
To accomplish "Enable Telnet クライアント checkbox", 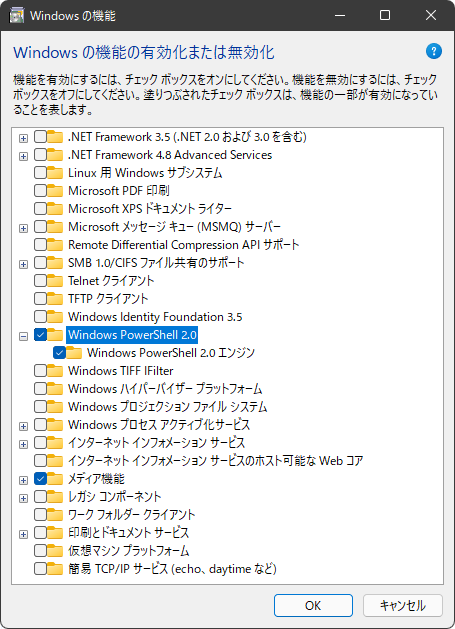I will click(40, 281).
